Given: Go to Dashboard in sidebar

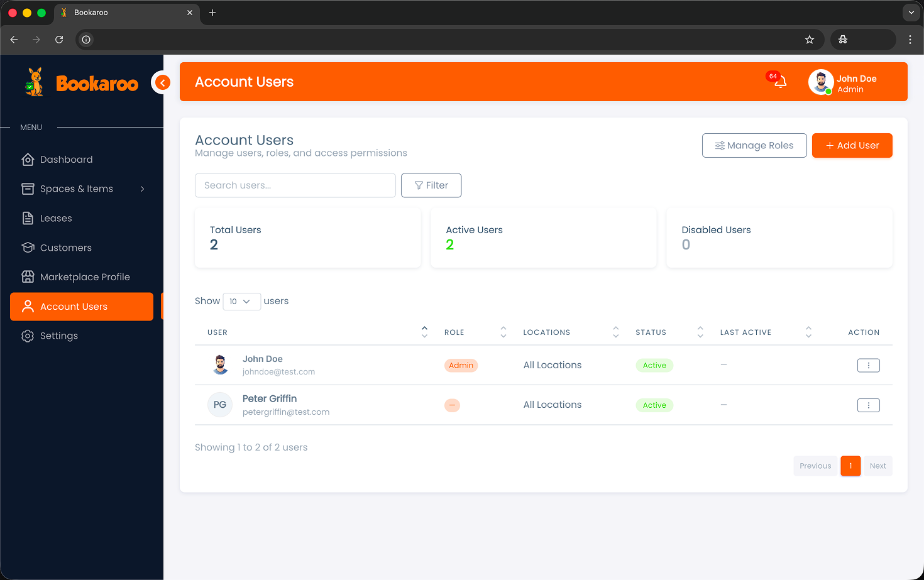Looking at the screenshot, I should [66, 160].
